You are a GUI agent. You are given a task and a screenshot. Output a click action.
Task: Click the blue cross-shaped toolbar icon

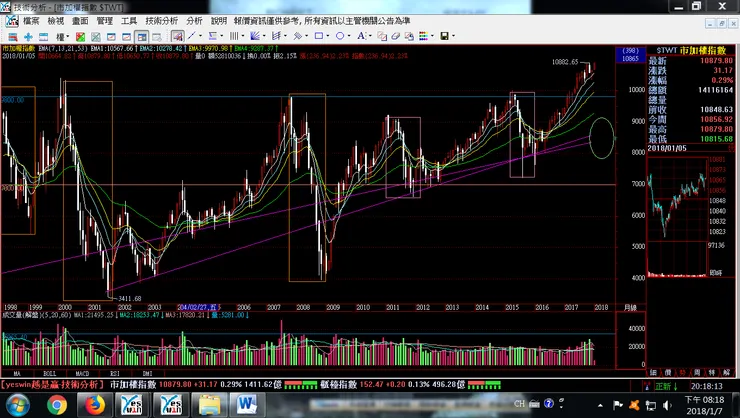[28, 36]
